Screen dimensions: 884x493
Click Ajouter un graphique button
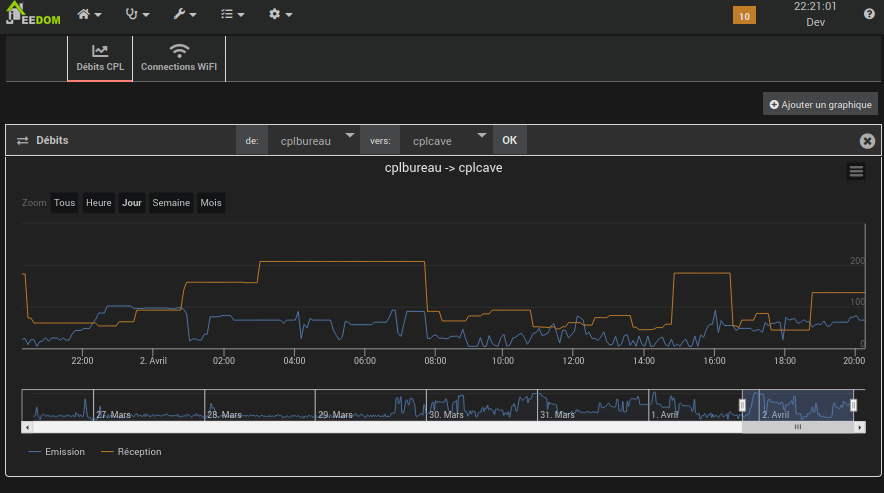point(820,104)
